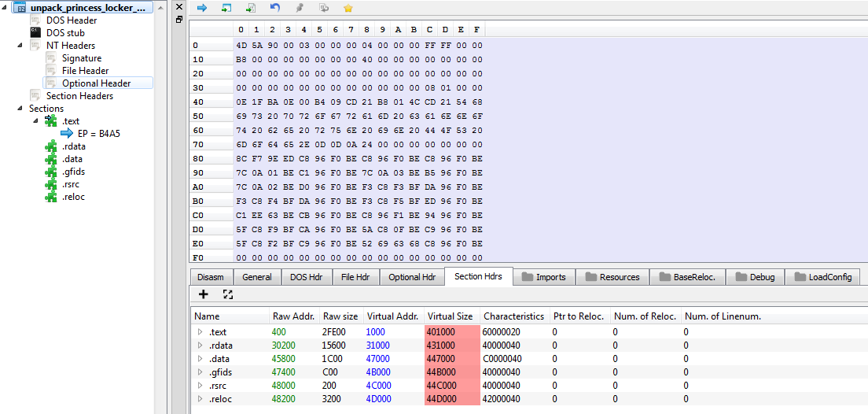
Task: Expand the .data row in section table
Action: (x=200, y=359)
